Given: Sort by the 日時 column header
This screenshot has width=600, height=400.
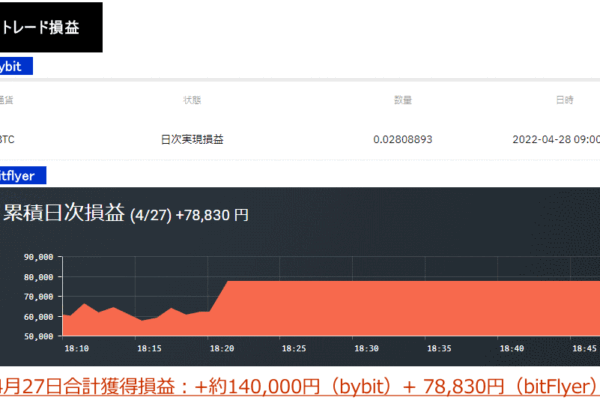Looking at the screenshot, I should pos(564,100).
